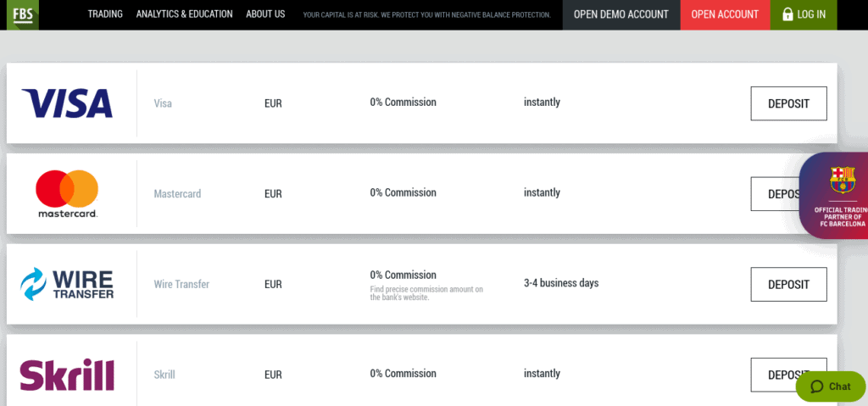
Task: Click the FBS logo icon
Action: point(23,14)
